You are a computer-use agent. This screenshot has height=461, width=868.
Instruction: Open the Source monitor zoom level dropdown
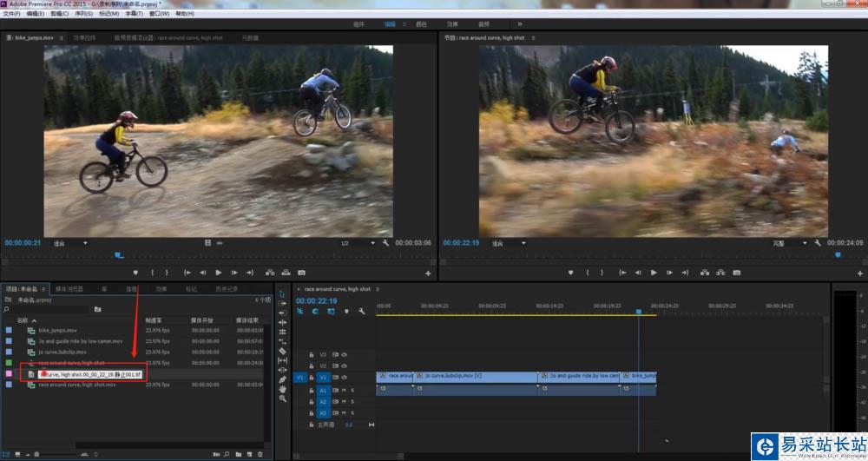click(x=69, y=243)
